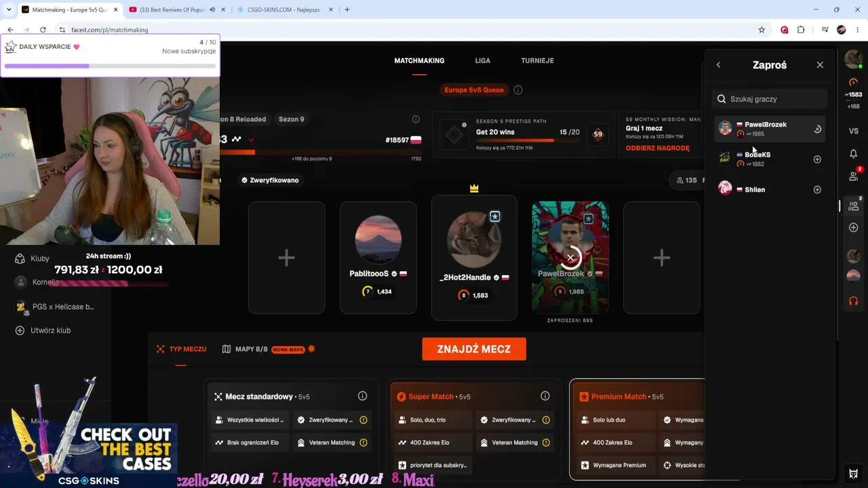Click the Wymagane Premium chip
Screen dimensions: 868x488
(x=615, y=465)
